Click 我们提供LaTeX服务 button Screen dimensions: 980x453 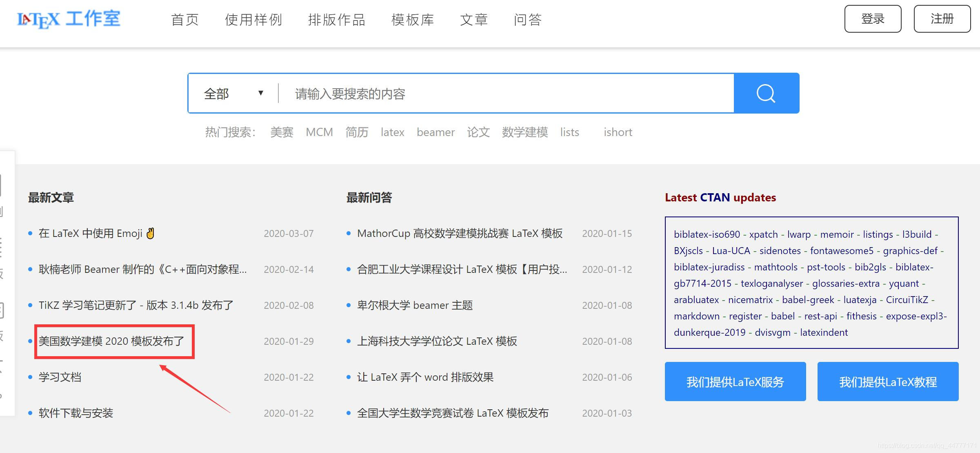tap(735, 382)
